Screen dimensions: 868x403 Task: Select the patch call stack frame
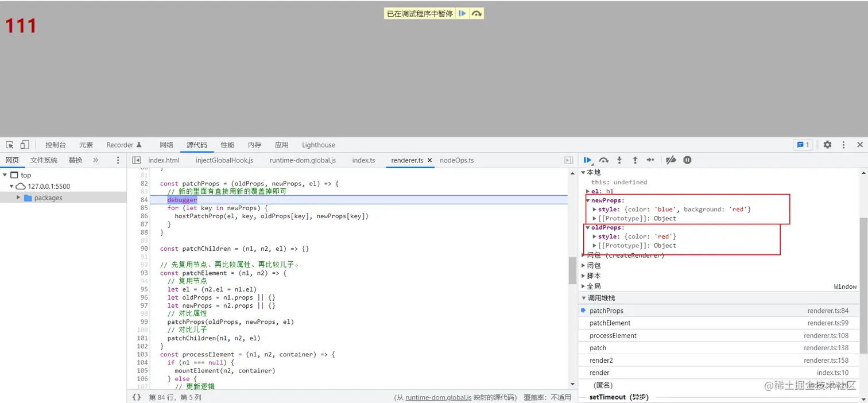[x=719, y=348]
